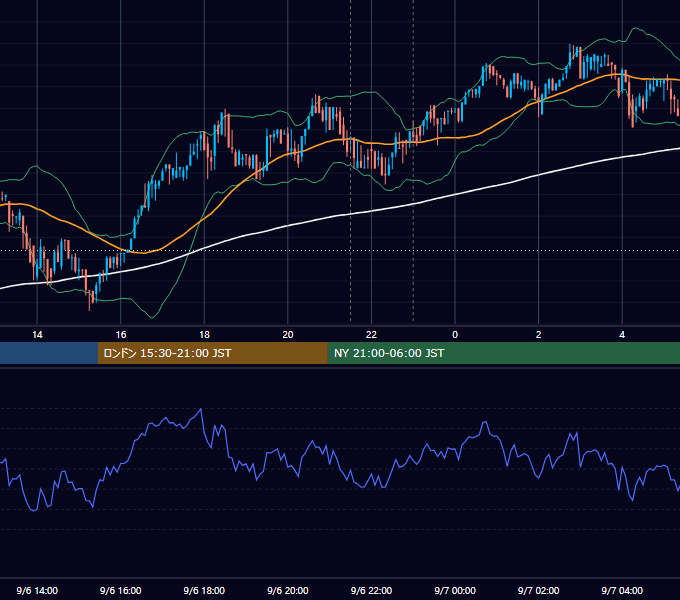Image resolution: width=680 pixels, height=600 pixels.
Task: Click the 9/7 04:00 time label
Action: click(622, 590)
